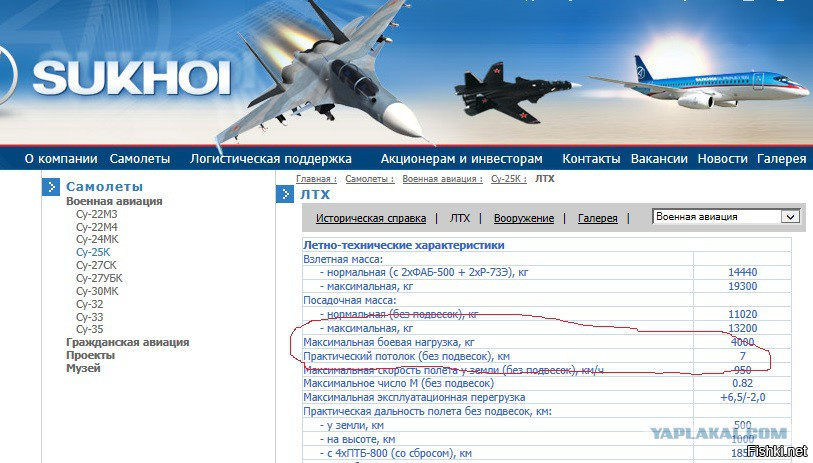Screen dimensions: 813x463
Task: Click the arrow icon next to ЛТХ title
Action: click(x=285, y=194)
